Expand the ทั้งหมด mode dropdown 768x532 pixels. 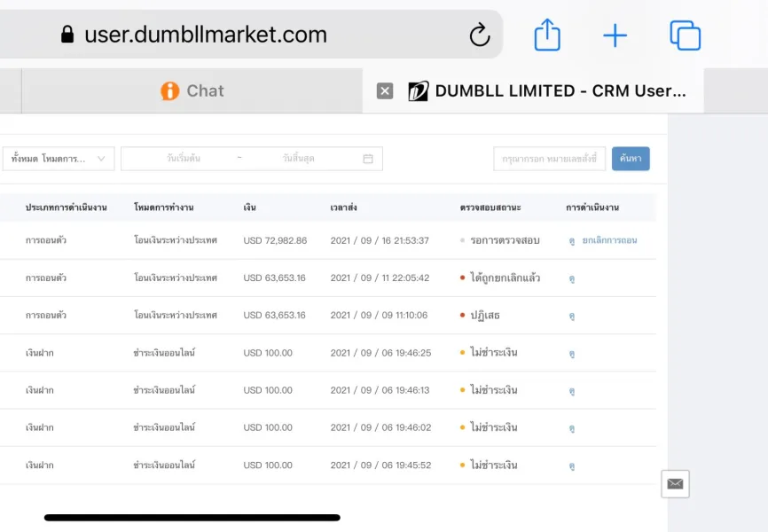tap(58, 159)
